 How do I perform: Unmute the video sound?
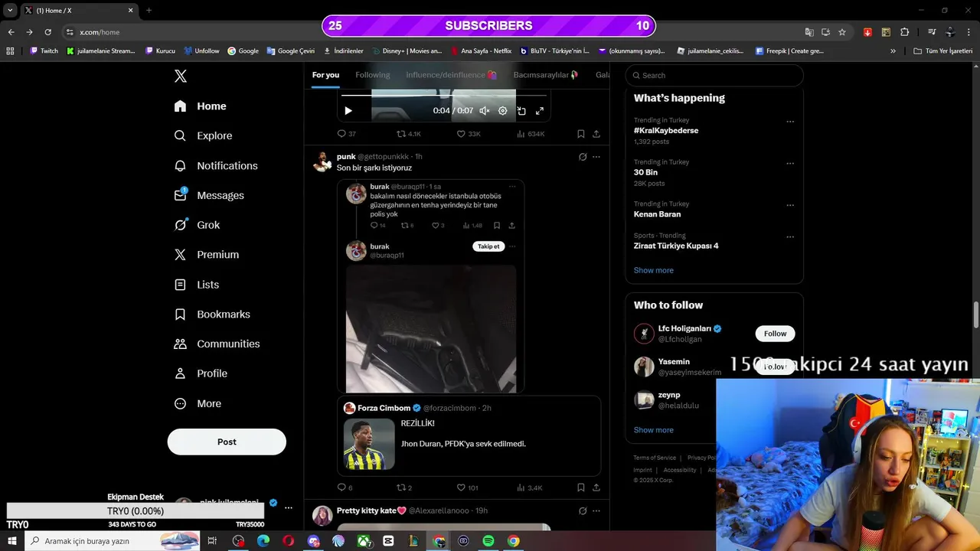tap(485, 111)
